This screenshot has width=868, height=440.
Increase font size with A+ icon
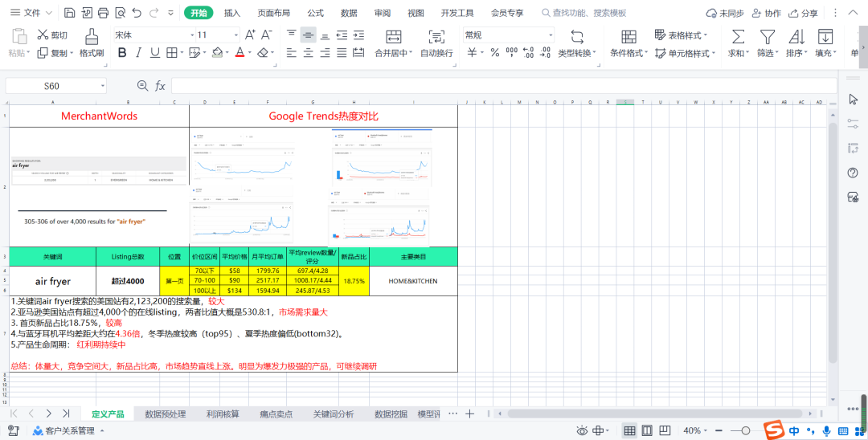pos(250,35)
